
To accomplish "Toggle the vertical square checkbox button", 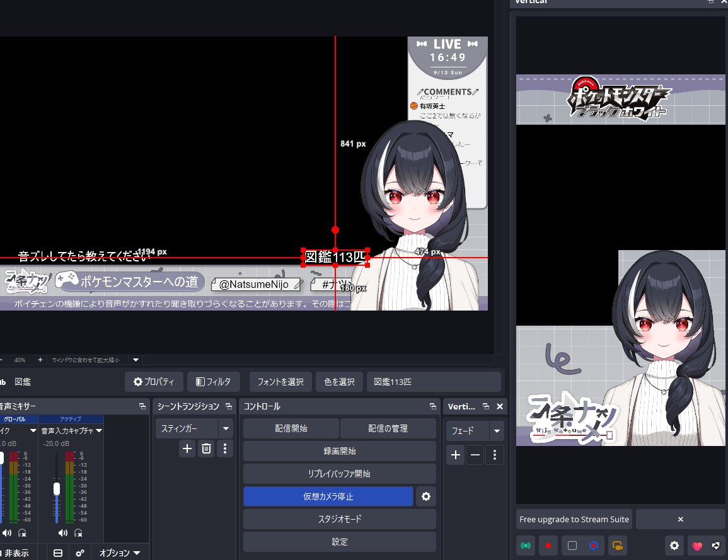I will [572, 546].
